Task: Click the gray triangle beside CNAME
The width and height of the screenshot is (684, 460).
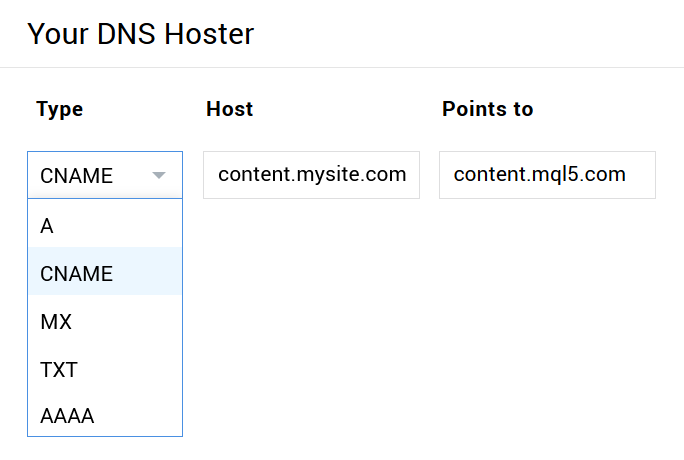Action: point(158,175)
